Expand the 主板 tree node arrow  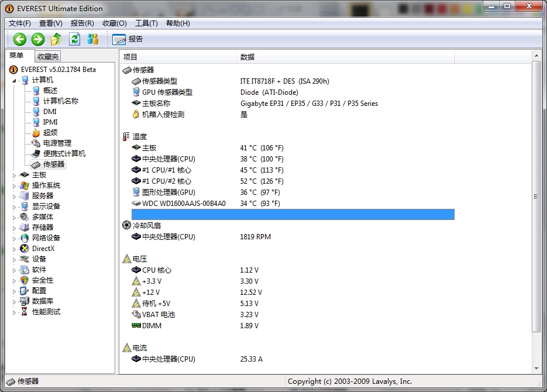(14, 176)
